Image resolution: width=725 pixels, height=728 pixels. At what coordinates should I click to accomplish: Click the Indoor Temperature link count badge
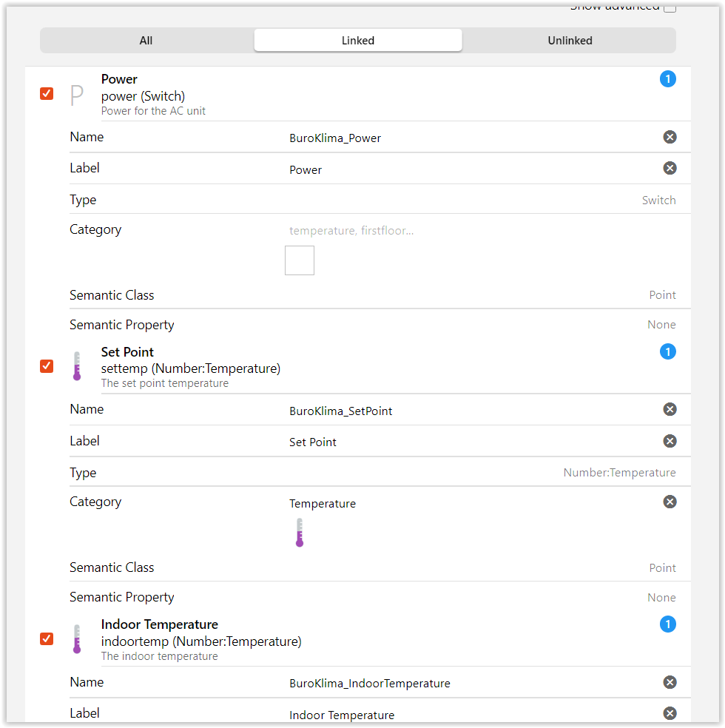point(667,624)
